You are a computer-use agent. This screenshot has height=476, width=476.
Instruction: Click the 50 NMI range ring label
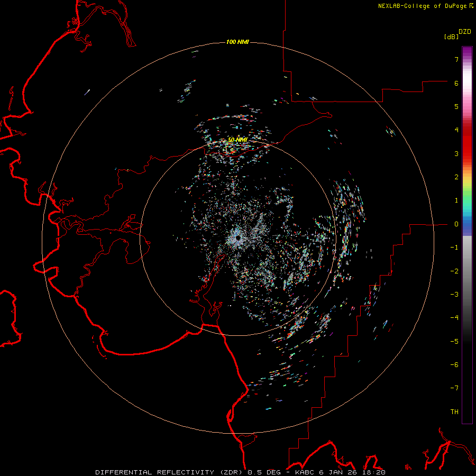[237, 140]
